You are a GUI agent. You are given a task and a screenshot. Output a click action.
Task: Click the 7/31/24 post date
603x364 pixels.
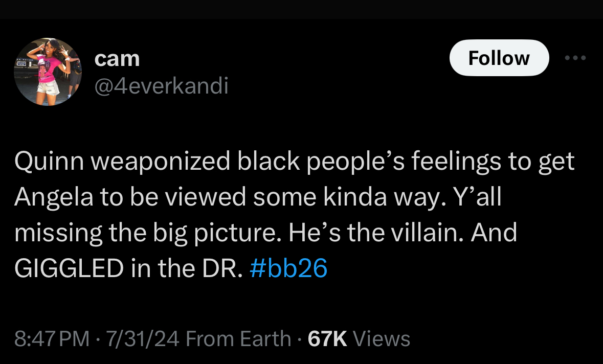click(143, 338)
